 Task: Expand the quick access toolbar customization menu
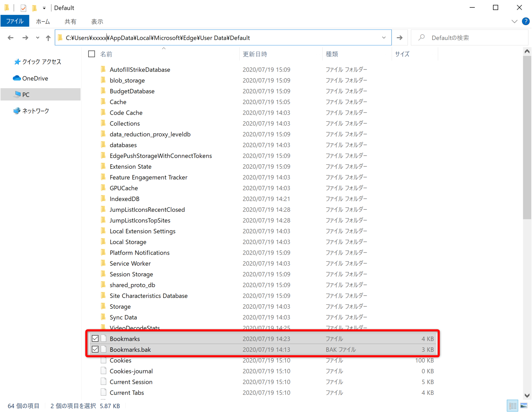(44, 8)
